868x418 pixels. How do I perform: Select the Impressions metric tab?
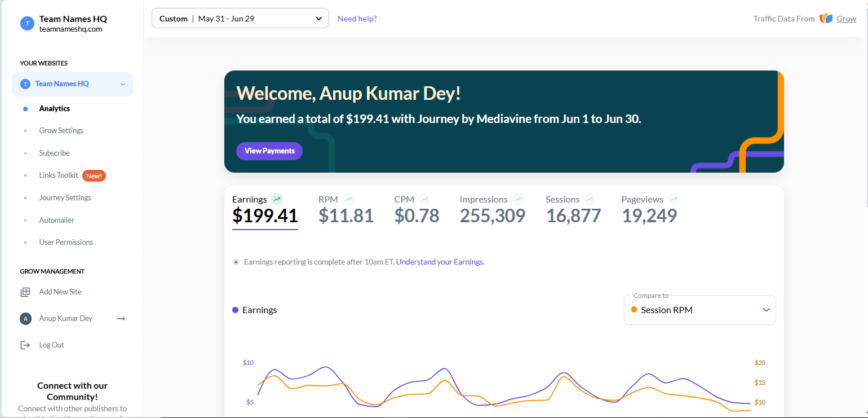coord(492,210)
